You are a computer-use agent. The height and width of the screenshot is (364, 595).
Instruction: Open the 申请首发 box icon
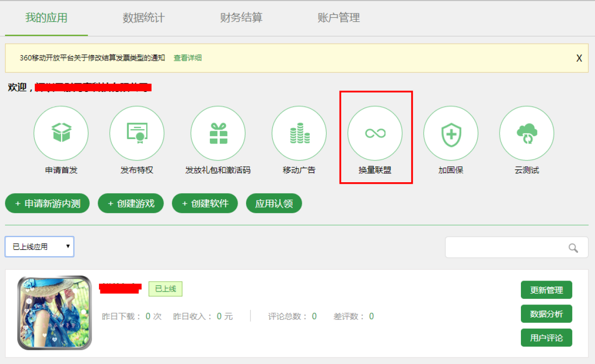(61, 133)
